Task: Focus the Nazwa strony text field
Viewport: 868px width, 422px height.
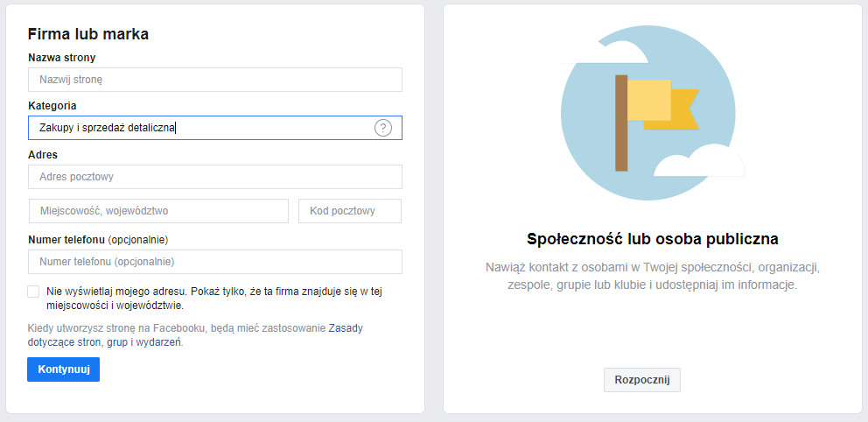Action: (214, 80)
